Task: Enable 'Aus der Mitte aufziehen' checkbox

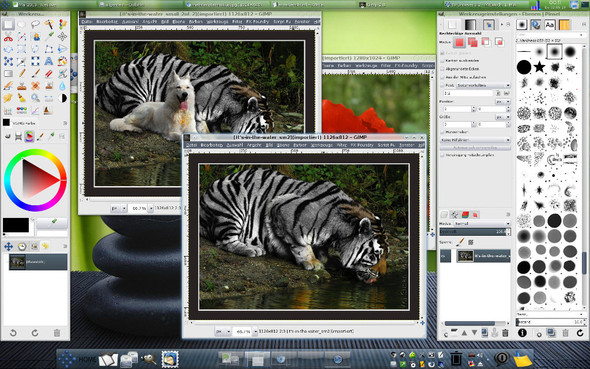Action: click(x=442, y=77)
